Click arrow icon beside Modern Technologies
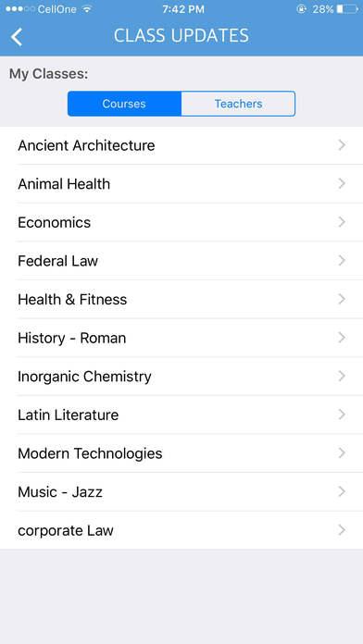This screenshot has width=363, height=644. point(342,453)
